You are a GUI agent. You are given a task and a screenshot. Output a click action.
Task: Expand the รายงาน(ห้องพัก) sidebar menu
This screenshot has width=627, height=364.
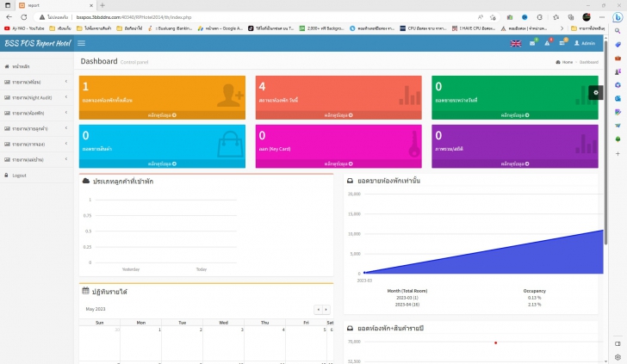(x=33, y=113)
